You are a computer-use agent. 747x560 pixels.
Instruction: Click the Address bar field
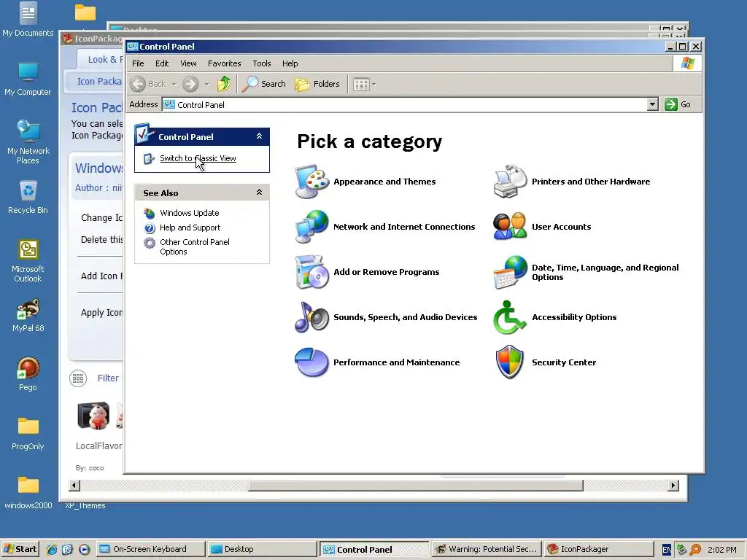click(405, 104)
